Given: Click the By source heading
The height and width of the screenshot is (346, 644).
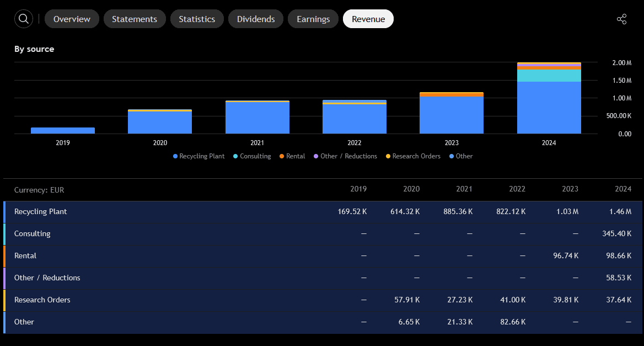Looking at the screenshot, I should click(34, 49).
